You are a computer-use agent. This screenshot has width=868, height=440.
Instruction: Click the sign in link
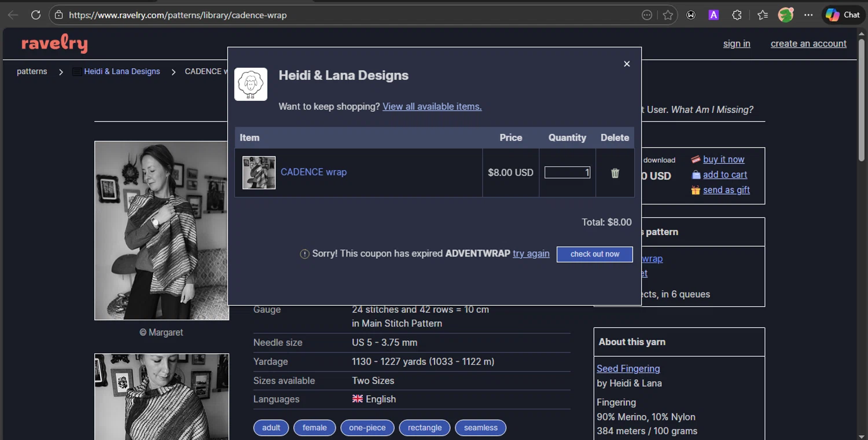737,43
